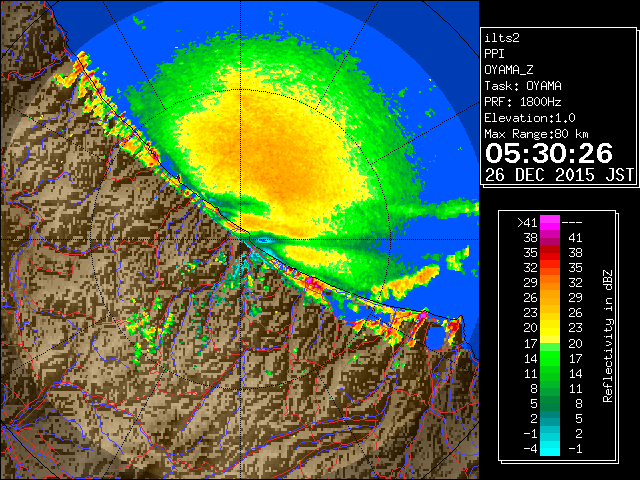The width and height of the screenshot is (640, 480).
Task: Pick the red 35–38 dBZ swatch
Action: point(550,253)
